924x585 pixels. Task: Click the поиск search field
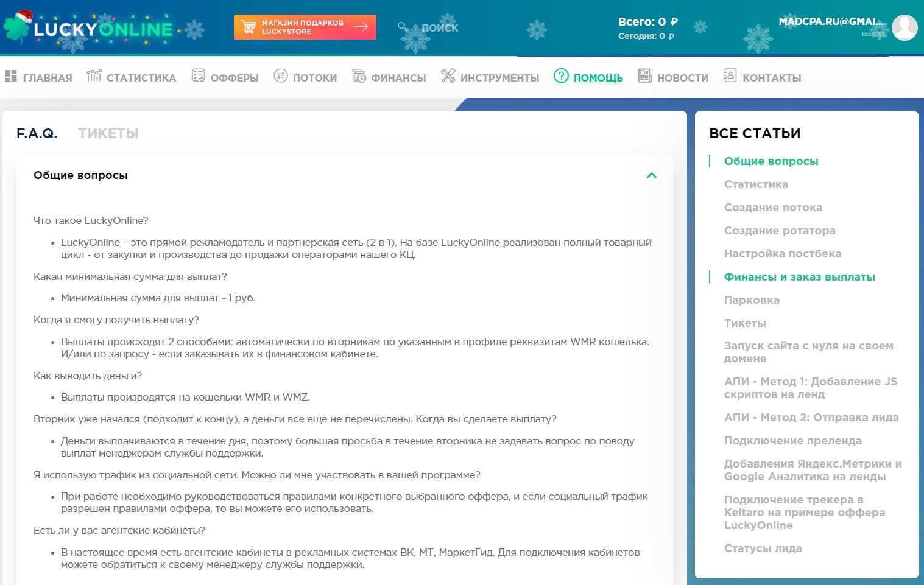point(439,27)
